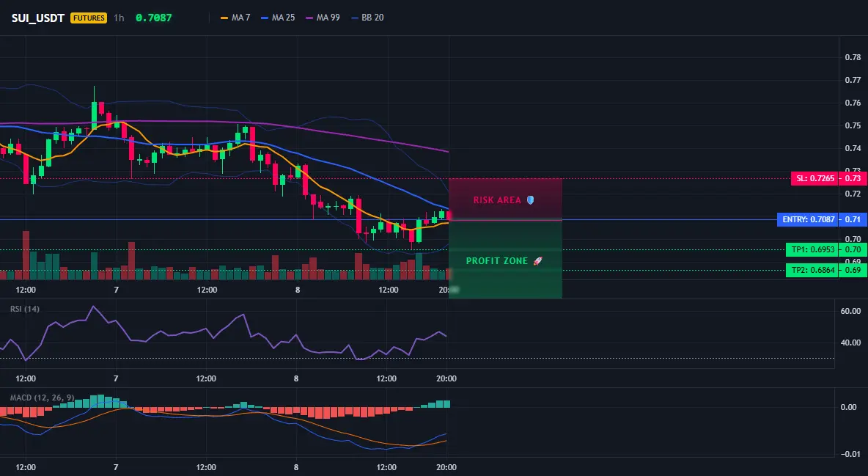Click the FUTURES badge
Screen dimensions: 868x476
tap(89, 18)
